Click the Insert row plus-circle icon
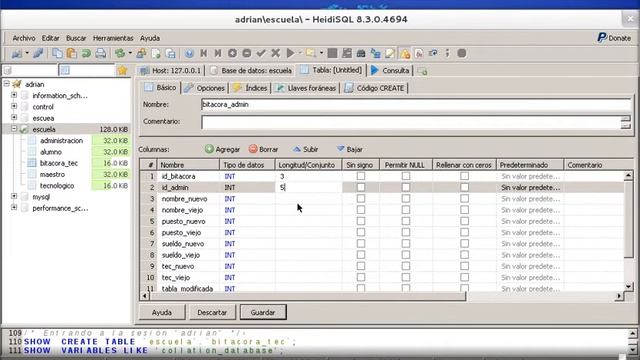Viewport: 640px width, 360px height. point(232,53)
